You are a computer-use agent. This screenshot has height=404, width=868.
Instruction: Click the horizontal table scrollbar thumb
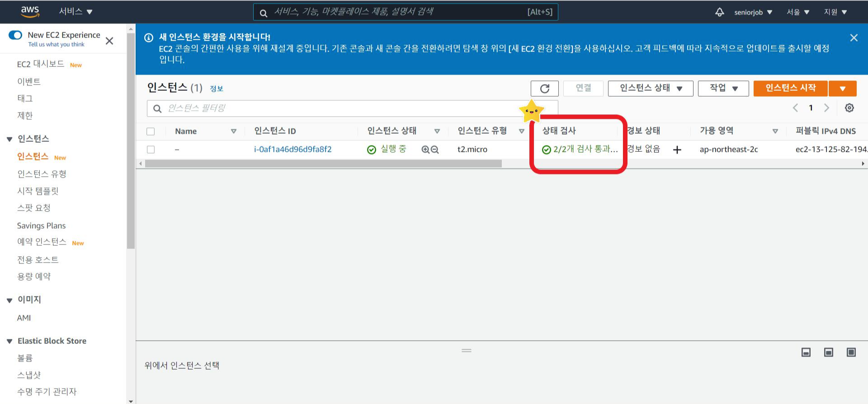(323, 164)
